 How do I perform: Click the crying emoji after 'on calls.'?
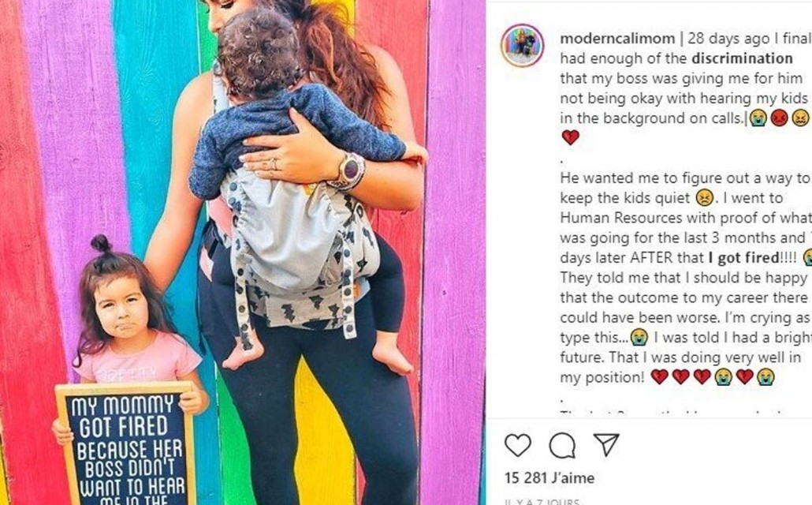(758, 118)
